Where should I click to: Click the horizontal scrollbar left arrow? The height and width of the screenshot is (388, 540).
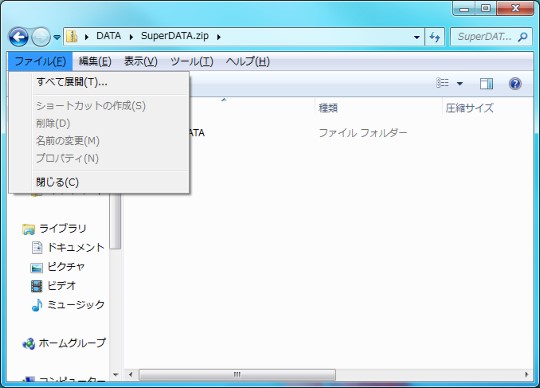pos(131,375)
